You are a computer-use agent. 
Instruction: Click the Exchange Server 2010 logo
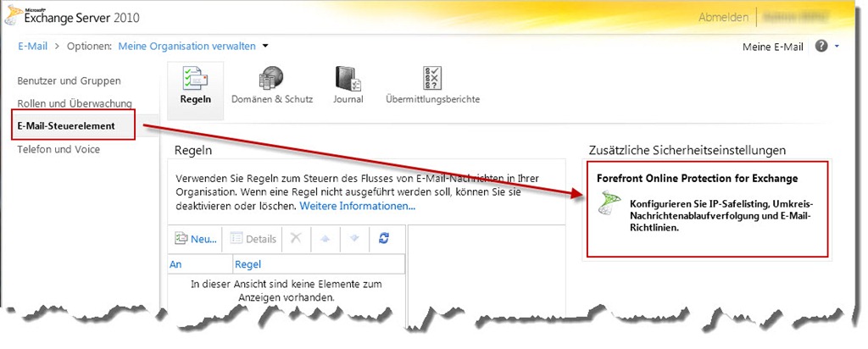pyautogui.click(x=72, y=17)
